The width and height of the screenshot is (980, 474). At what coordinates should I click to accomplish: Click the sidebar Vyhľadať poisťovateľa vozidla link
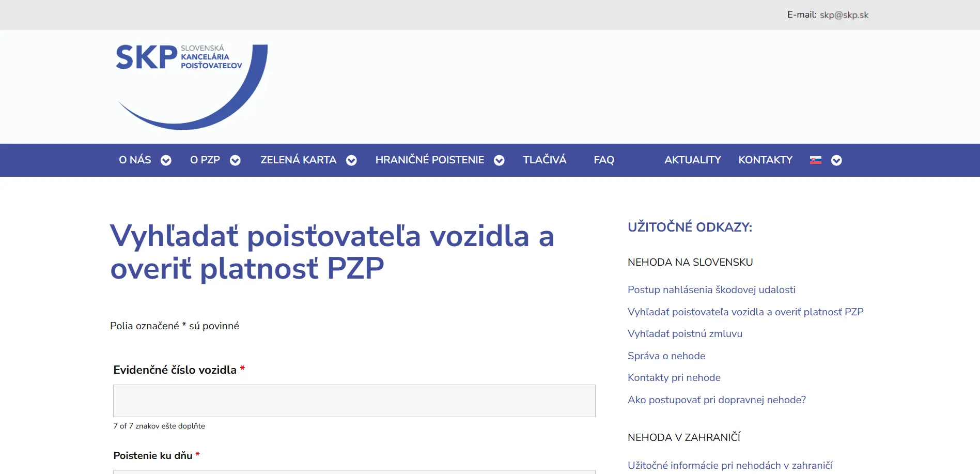click(745, 312)
